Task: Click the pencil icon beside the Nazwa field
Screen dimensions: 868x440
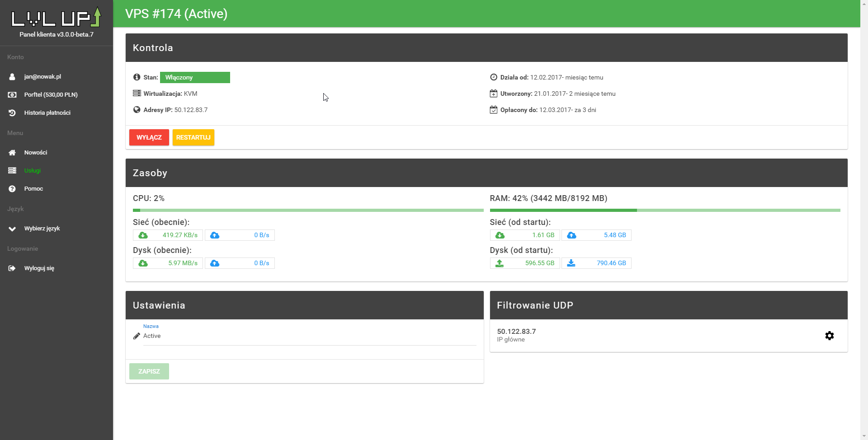Action: click(137, 336)
